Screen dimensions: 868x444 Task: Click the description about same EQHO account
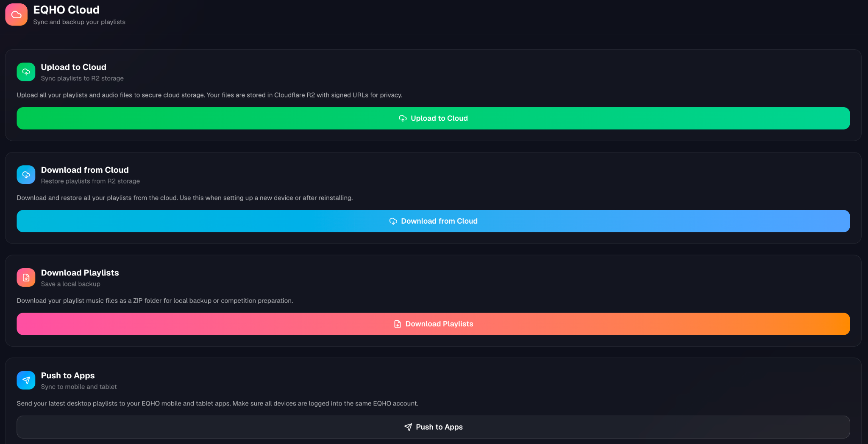click(217, 403)
